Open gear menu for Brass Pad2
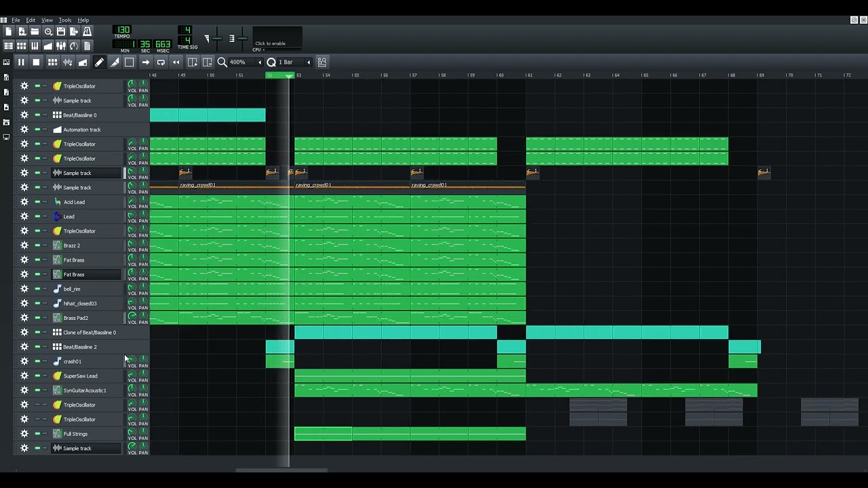This screenshot has height=488, width=868. (x=24, y=318)
